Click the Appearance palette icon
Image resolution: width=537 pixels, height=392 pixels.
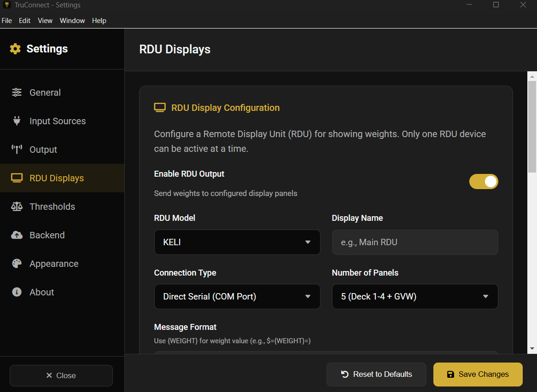(17, 263)
